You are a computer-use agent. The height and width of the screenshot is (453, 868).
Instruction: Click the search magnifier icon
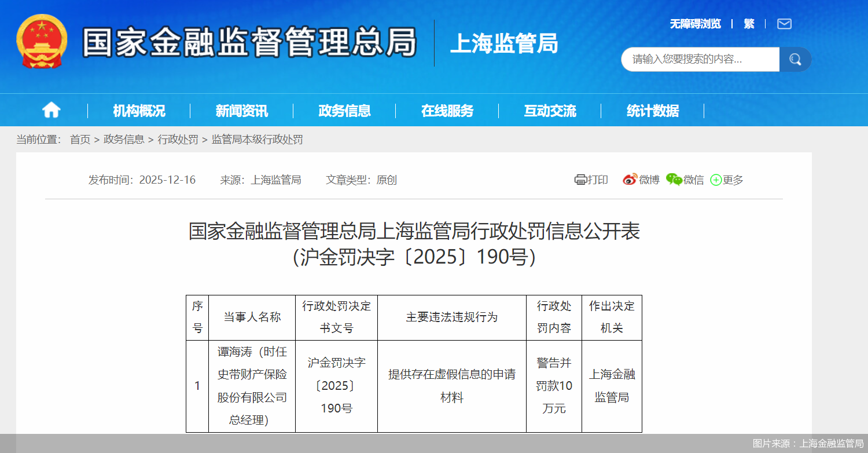point(795,59)
